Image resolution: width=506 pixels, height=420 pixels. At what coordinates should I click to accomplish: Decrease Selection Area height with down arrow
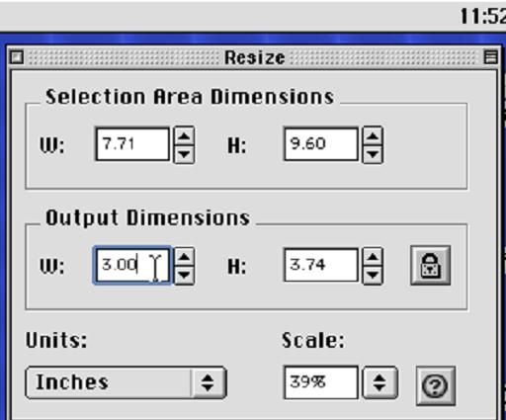point(373,154)
